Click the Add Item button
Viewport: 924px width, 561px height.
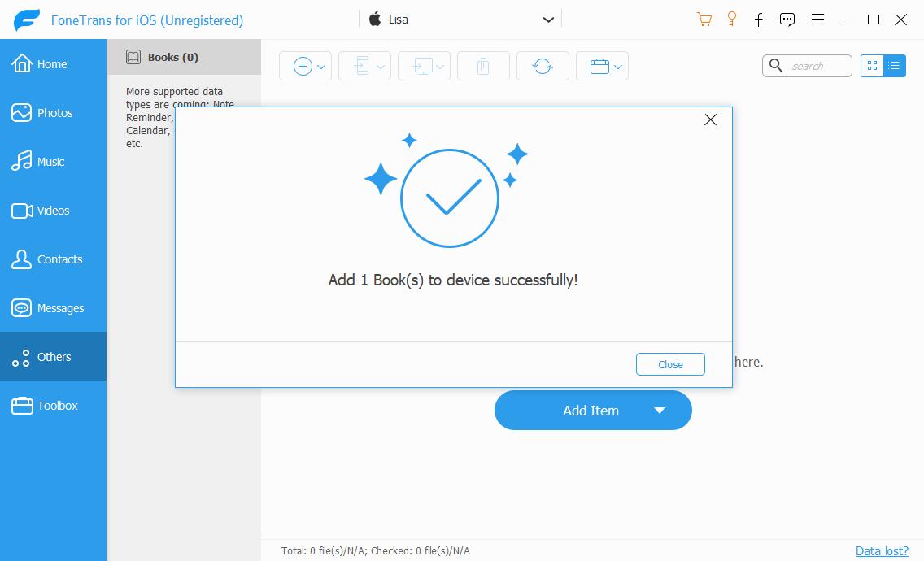coord(593,410)
